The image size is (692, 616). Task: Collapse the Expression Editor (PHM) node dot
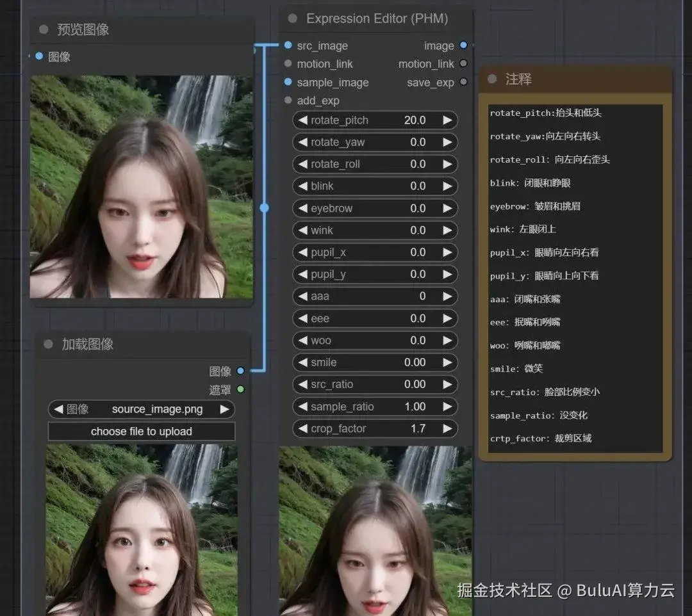click(292, 19)
